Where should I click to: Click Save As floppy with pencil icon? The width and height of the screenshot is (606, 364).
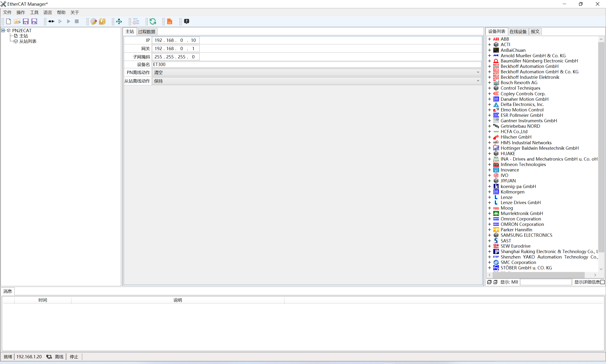point(34,21)
